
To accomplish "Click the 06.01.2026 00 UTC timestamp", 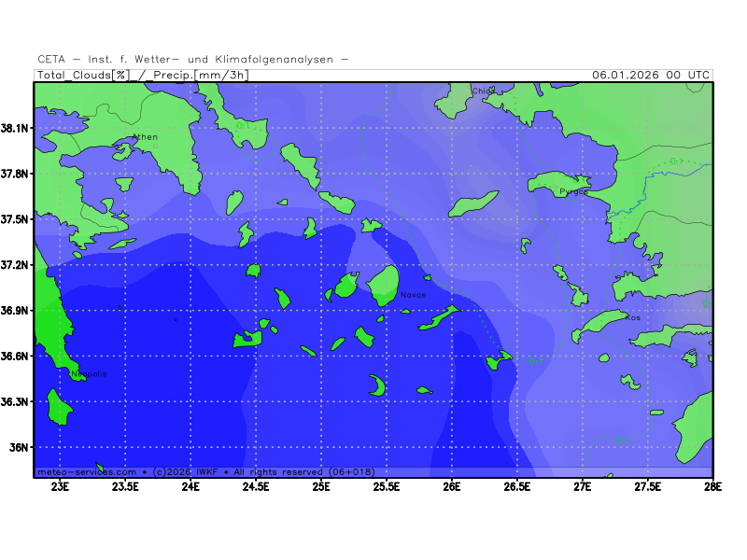I will (x=651, y=75).
